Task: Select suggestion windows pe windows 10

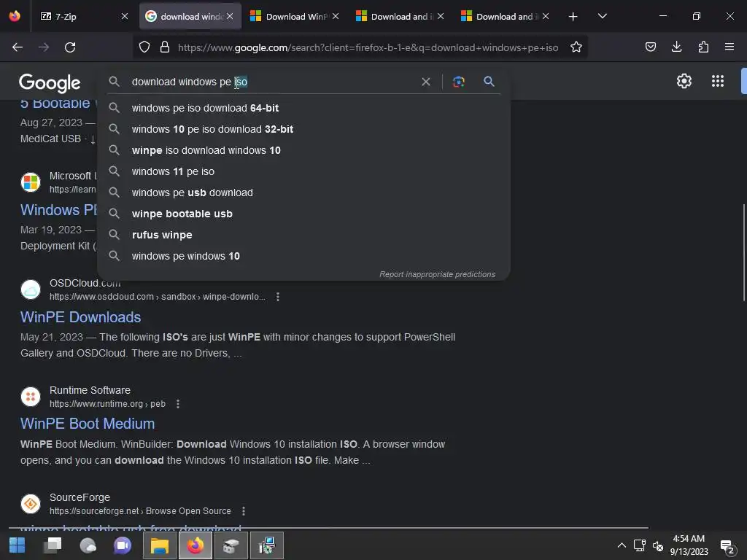Action: coord(303,256)
